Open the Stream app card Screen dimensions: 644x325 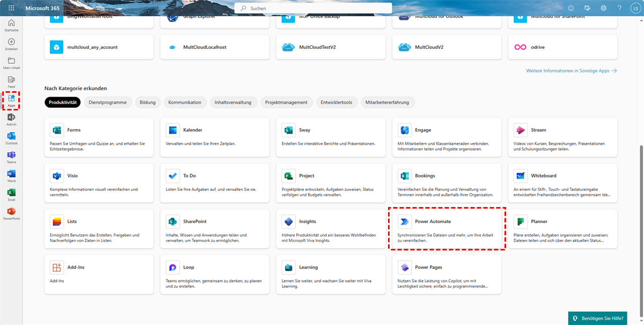pyautogui.click(x=562, y=138)
